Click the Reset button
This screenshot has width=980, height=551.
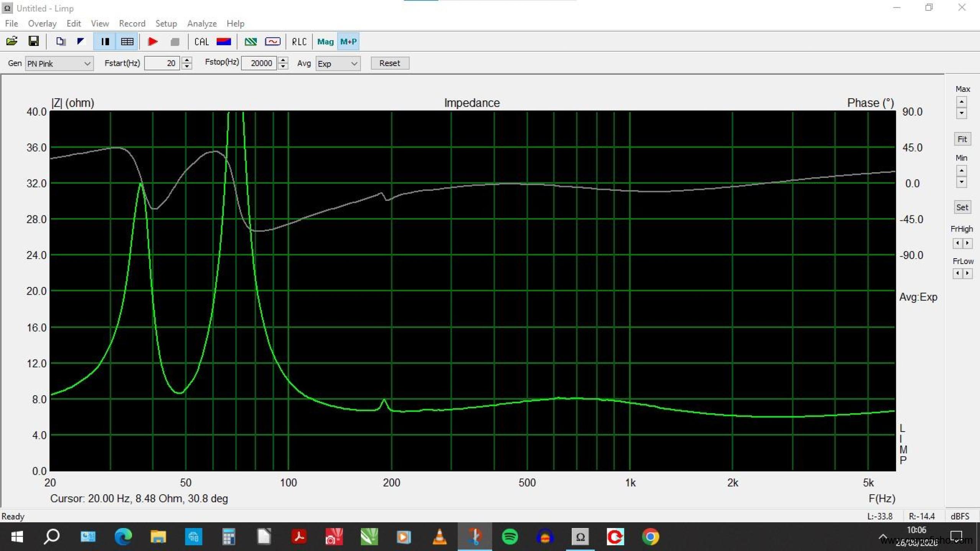pyautogui.click(x=390, y=63)
